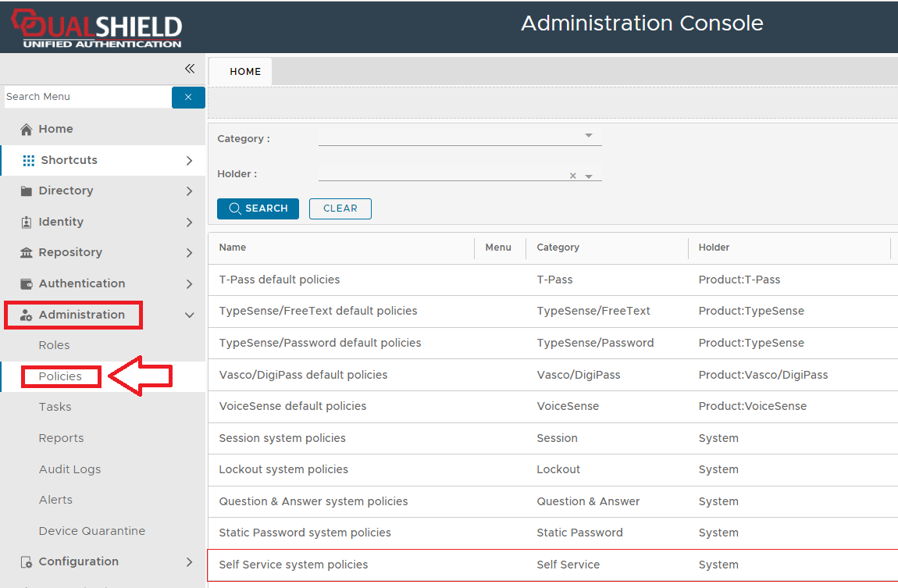
Task: Open the Holder dropdown arrow
Action: tap(589, 176)
